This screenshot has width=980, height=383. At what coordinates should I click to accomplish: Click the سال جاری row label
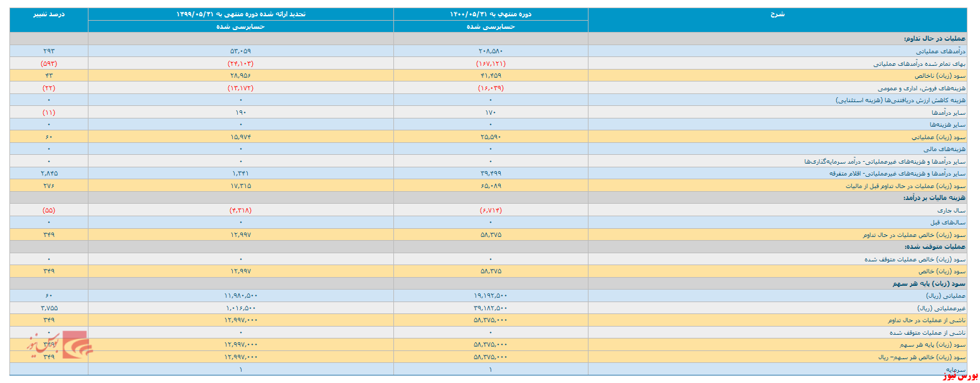pyautogui.click(x=955, y=210)
